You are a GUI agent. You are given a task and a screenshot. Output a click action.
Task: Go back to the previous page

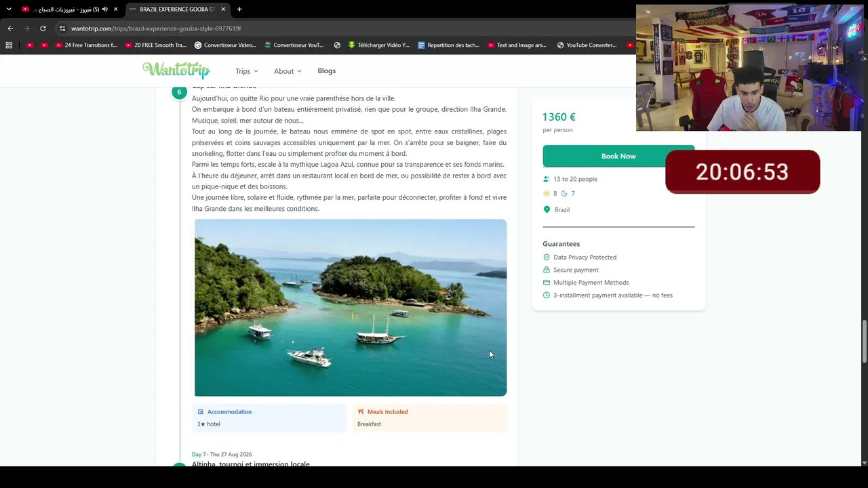point(10,28)
